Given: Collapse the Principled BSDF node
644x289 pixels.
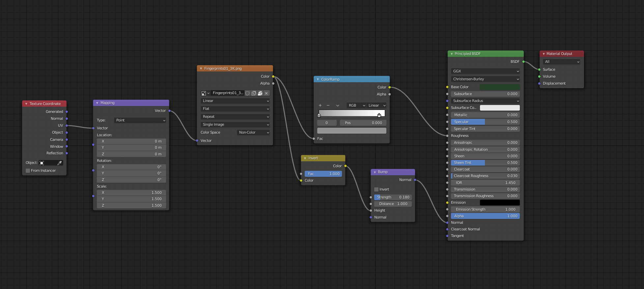Looking at the screenshot, I should (x=452, y=54).
